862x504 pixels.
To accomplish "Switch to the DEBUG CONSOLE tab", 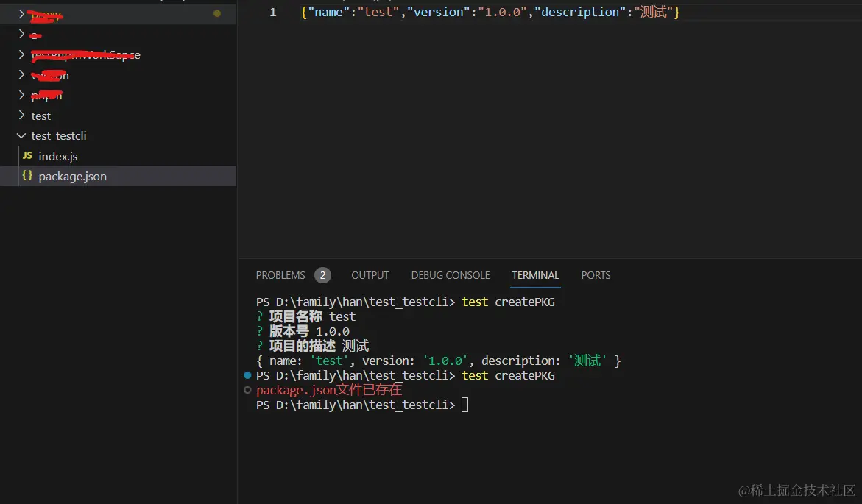I will click(x=451, y=275).
